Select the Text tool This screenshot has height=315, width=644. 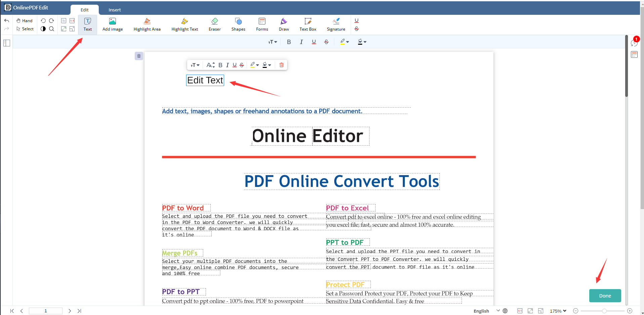click(87, 24)
